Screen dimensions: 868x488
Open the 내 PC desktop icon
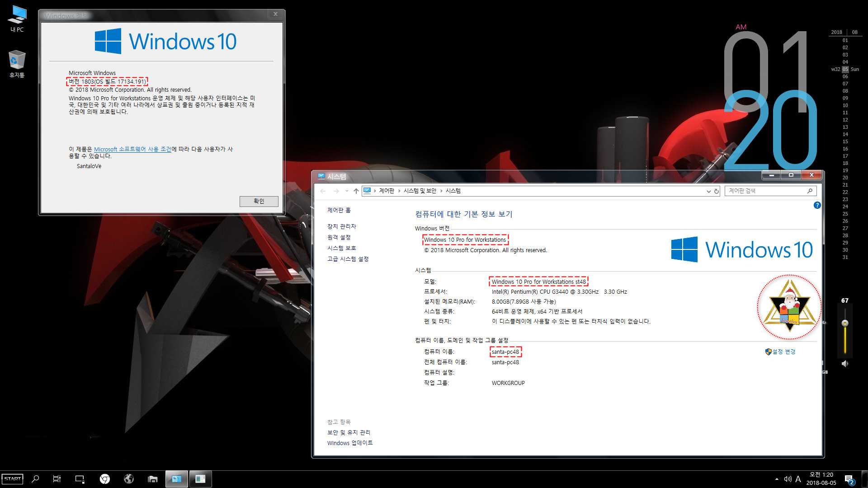click(x=17, y=18)
